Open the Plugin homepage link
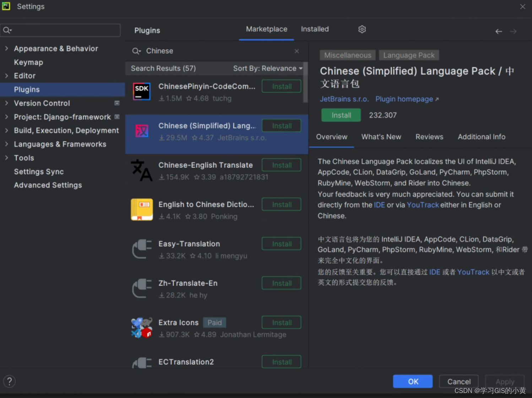 pyautogui.click(x=407, y=99)
